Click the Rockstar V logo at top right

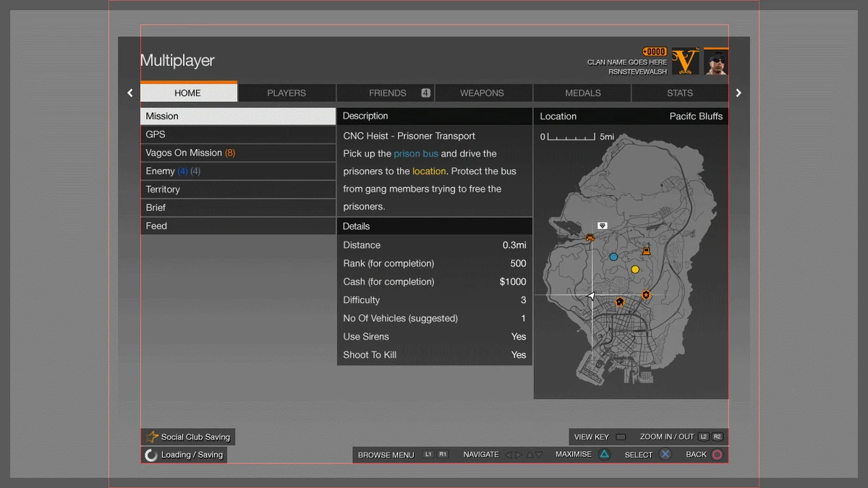tap(686, 61)
